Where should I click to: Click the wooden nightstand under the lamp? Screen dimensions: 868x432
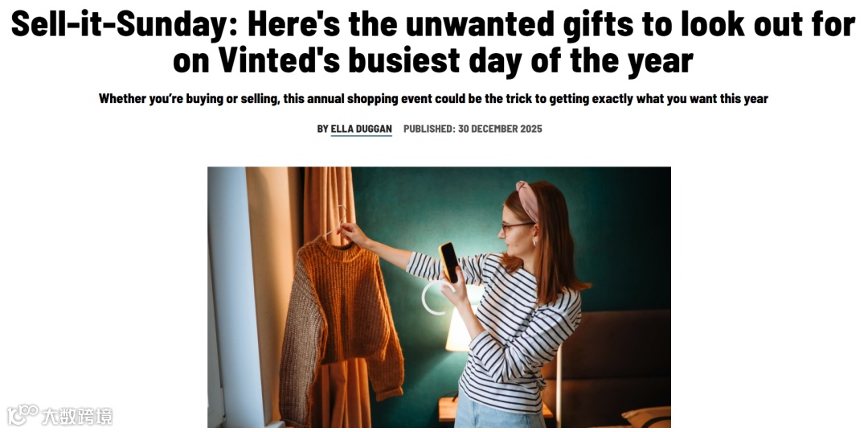click(x=449, y=411)
